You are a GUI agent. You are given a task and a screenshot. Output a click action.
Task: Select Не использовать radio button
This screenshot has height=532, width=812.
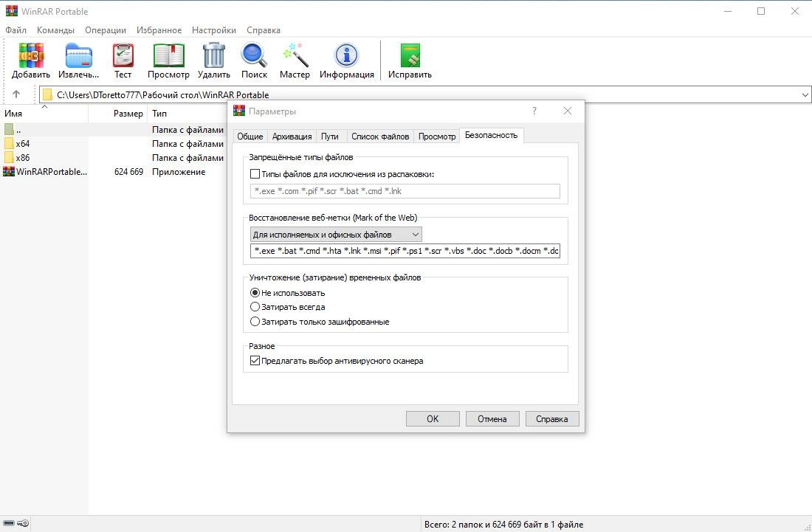(255, 293)
